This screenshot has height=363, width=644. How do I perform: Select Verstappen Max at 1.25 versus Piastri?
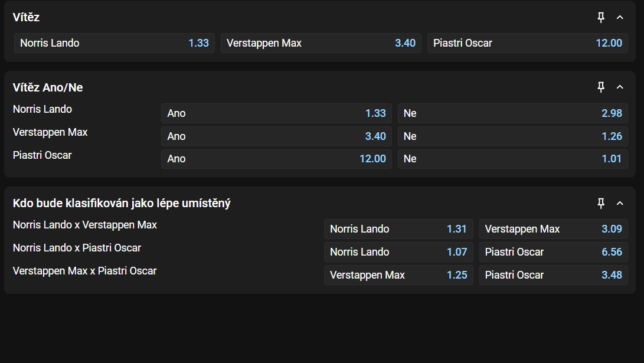398,275
